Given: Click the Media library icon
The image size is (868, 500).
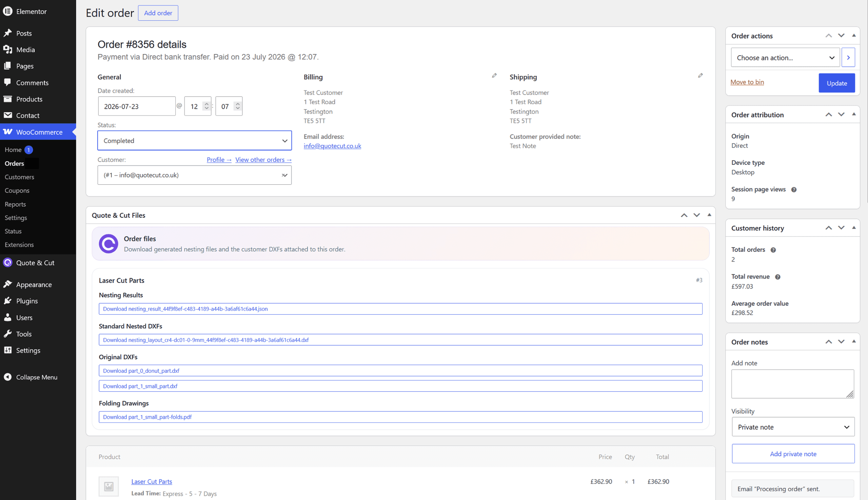Looking at the screenshot, I should pyautogui.click(x=7, y=49).
